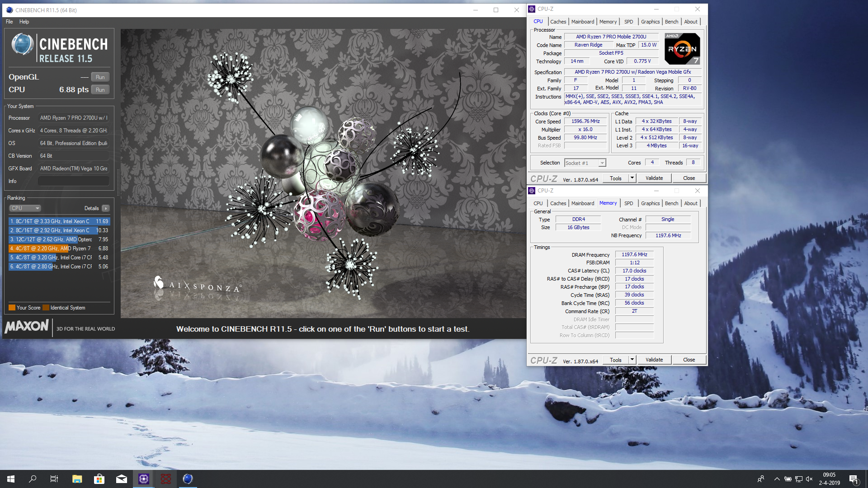Click Validate in bottom CPU-Z window
The image size is (868, 488).
point(654,360)
